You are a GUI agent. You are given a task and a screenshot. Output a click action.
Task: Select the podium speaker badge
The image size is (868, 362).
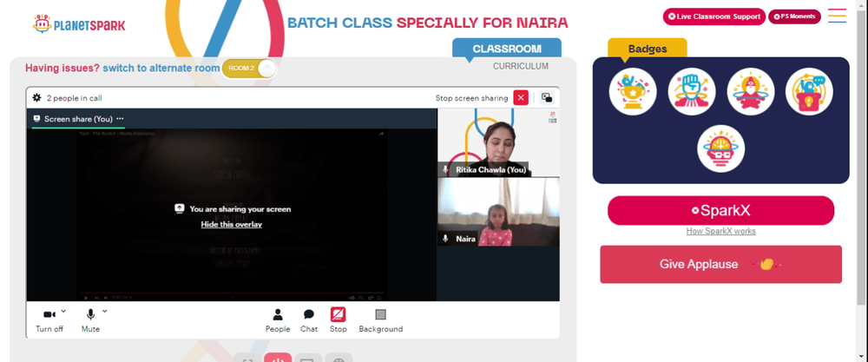click(x=809, y=92)
